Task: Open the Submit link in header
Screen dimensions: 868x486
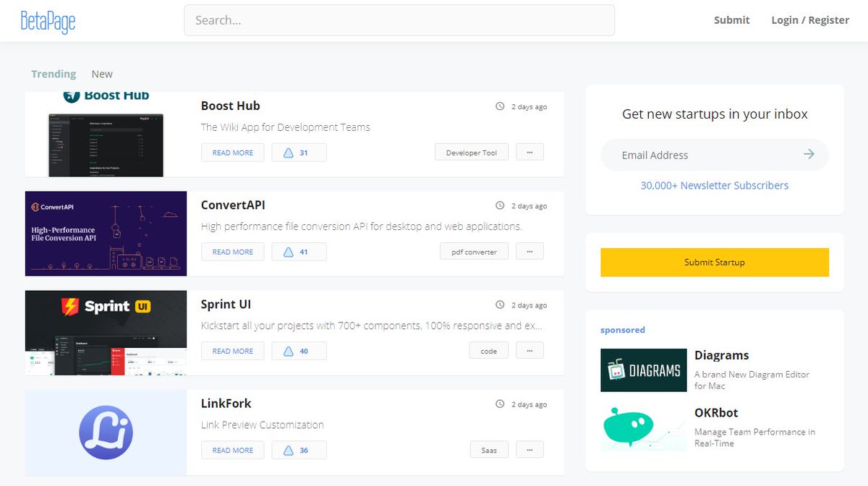Action: point(732,20)
